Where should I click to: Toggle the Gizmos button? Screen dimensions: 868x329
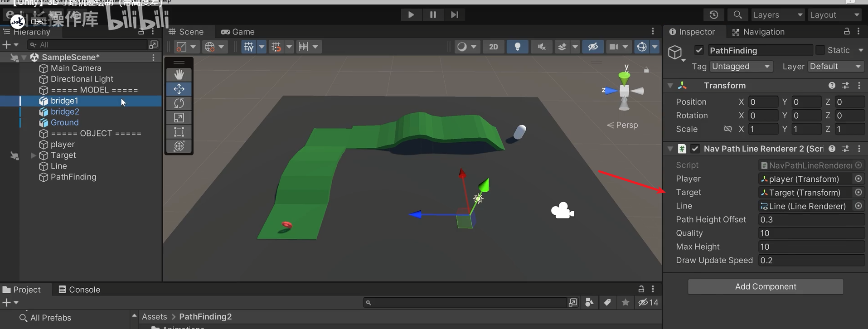click(x=642, y=47)
